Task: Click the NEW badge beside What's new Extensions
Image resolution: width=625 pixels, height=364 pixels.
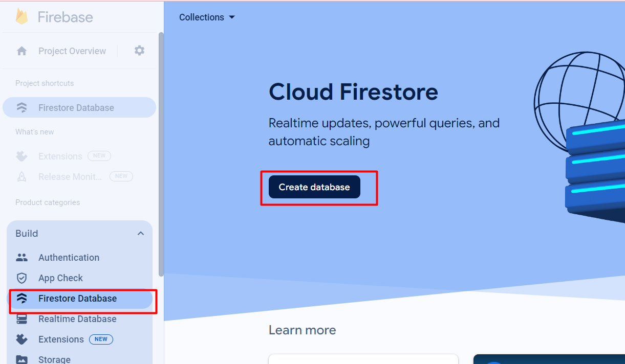Action: click(x=99, y=156)
